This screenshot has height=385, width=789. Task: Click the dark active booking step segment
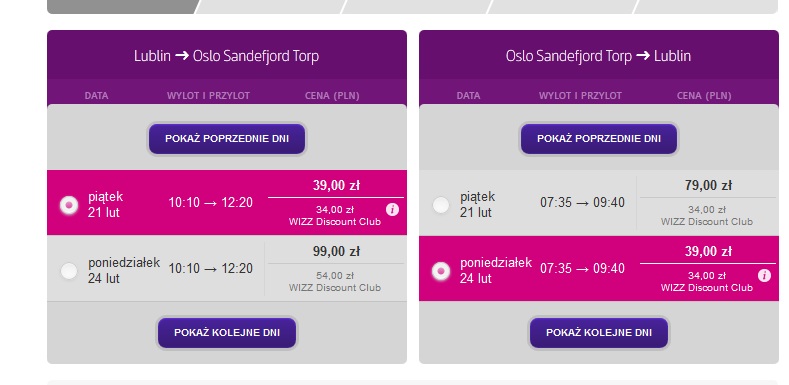click(122, 7)
